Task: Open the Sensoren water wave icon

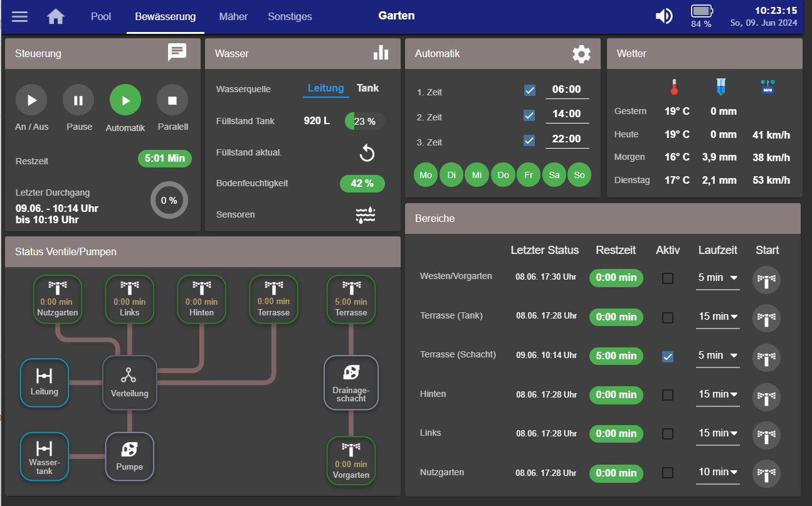Action: tap(366, 215)
